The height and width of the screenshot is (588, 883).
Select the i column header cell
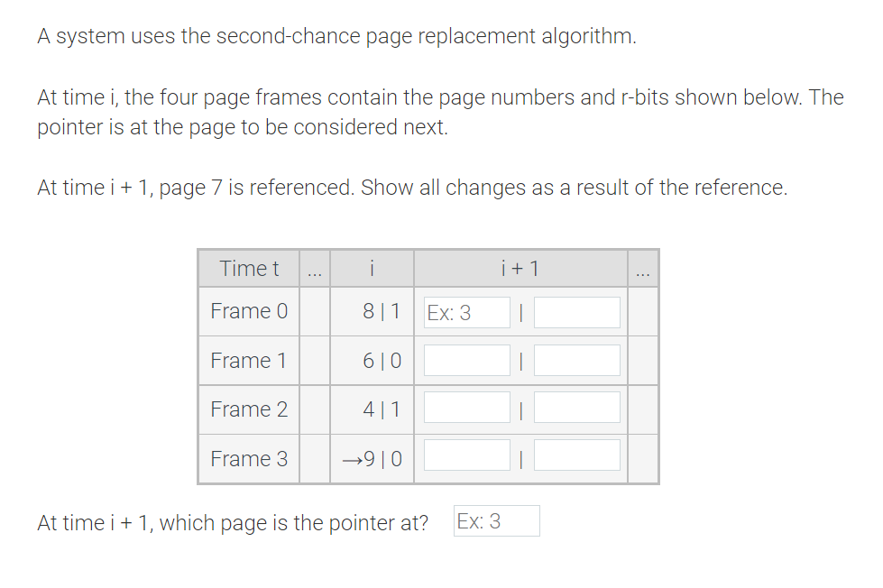pos(372,268)
